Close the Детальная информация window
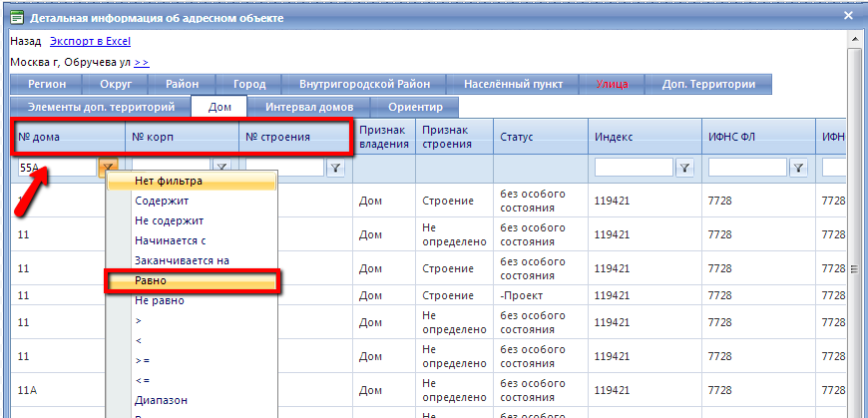868x418 pixels. click(848, 16)
